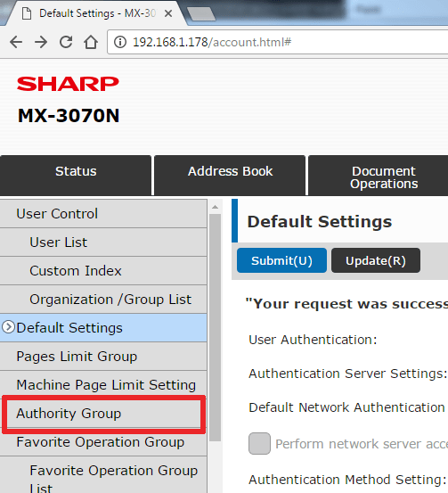
Task: Click the Authentication Method Setting label
Action: (347, 480)
